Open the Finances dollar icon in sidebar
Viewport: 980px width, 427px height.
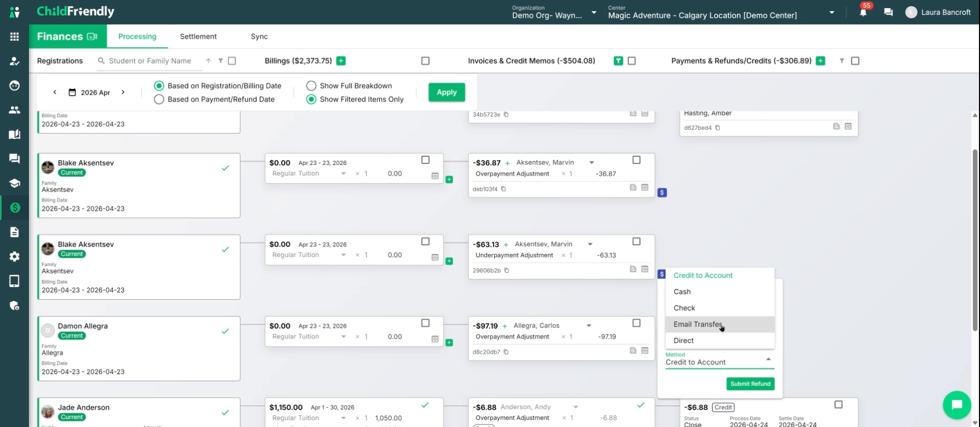pos(14,208)
